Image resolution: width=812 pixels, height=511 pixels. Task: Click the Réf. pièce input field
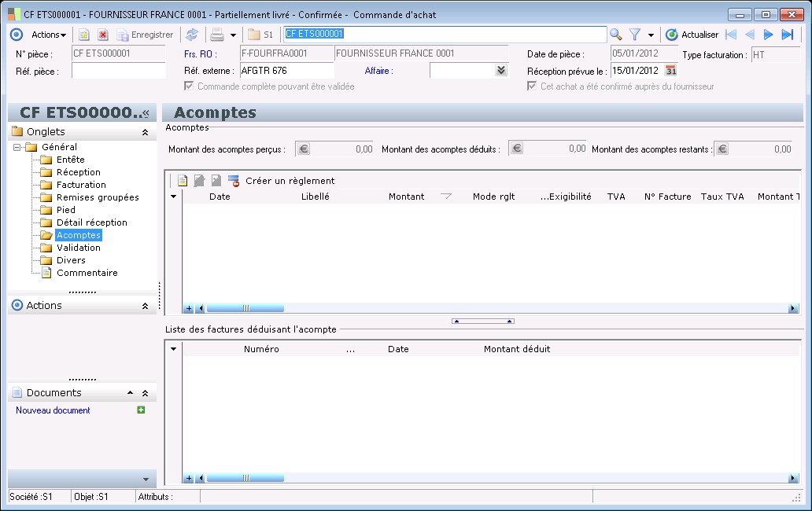point(118,71)
